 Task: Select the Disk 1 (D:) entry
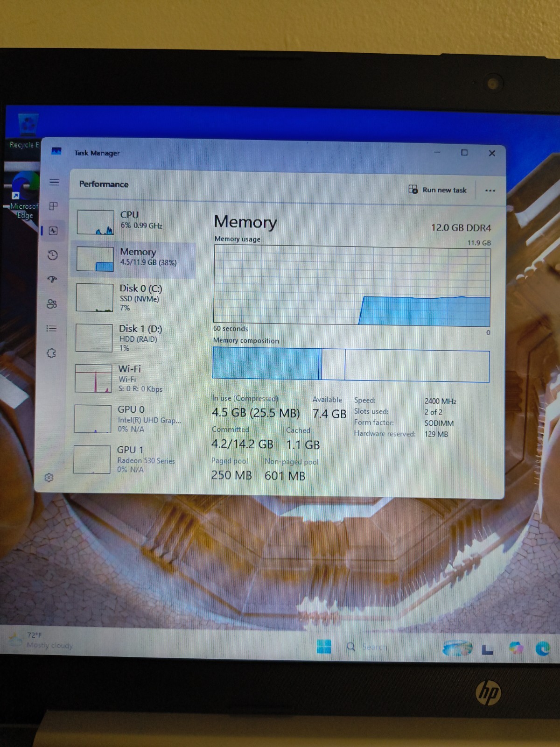click(133, 338)
